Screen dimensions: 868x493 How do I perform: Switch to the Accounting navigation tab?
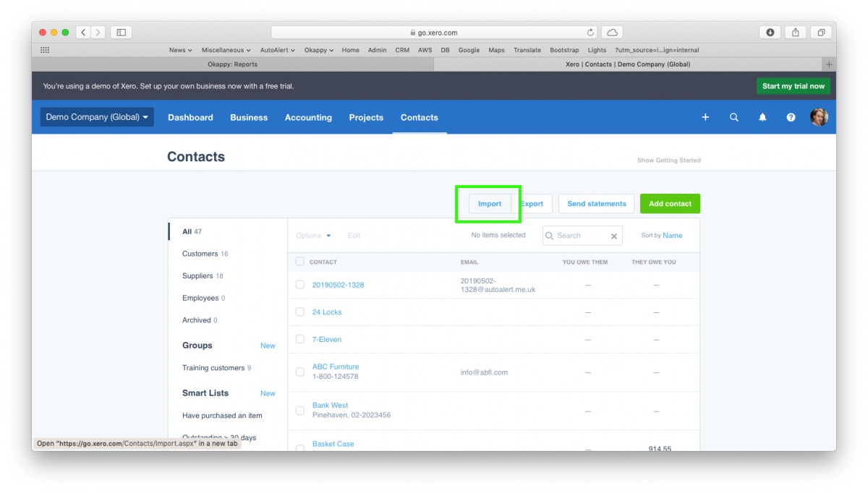308,117
